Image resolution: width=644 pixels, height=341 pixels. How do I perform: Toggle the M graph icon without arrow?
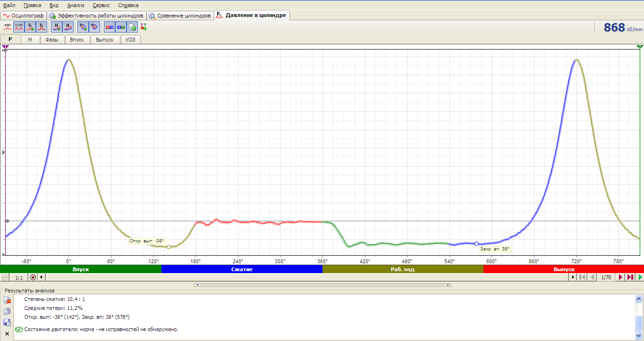coord(68,27)
